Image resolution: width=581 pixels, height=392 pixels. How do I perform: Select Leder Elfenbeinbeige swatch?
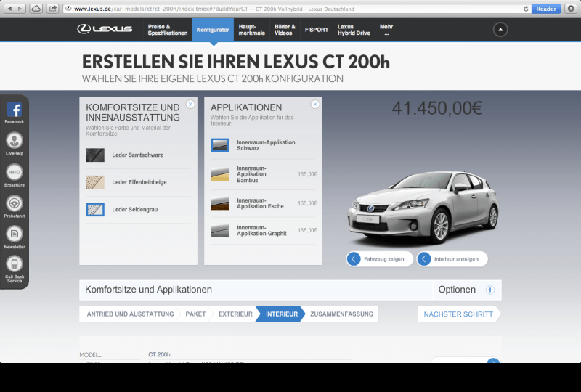point(95,182)
